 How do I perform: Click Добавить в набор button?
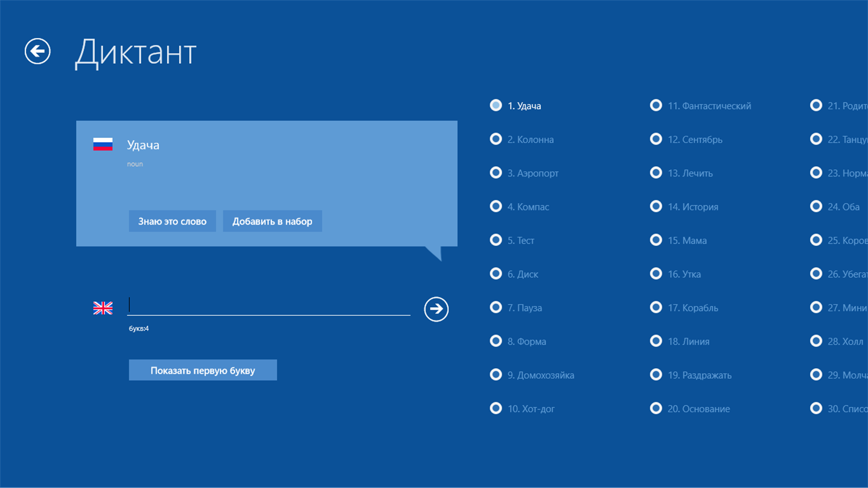point(272,221)
